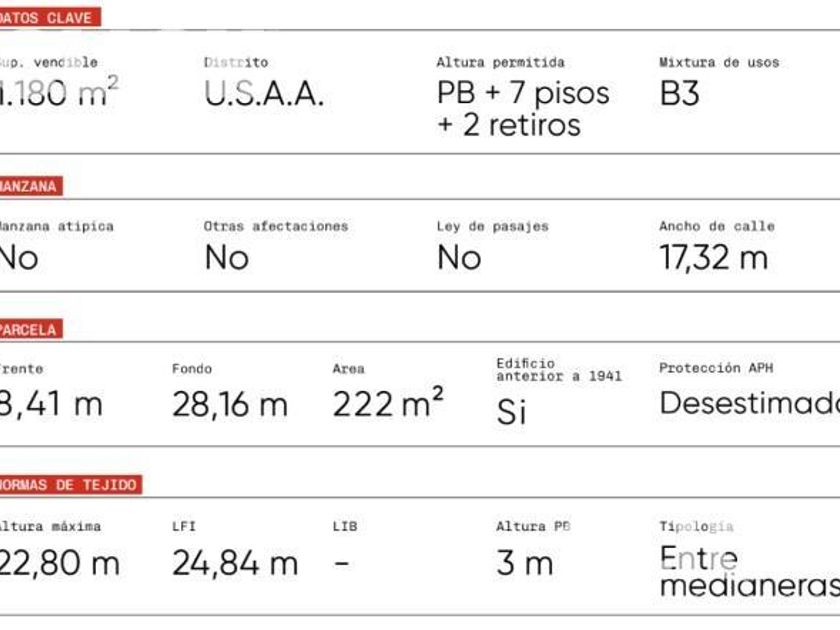Select the LFI 24,84 m value

pyautogui.click(x=235, y=564)
